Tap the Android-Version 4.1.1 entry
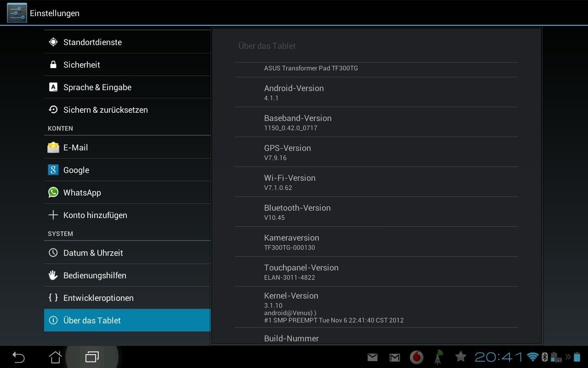 [x=376, y=92]
